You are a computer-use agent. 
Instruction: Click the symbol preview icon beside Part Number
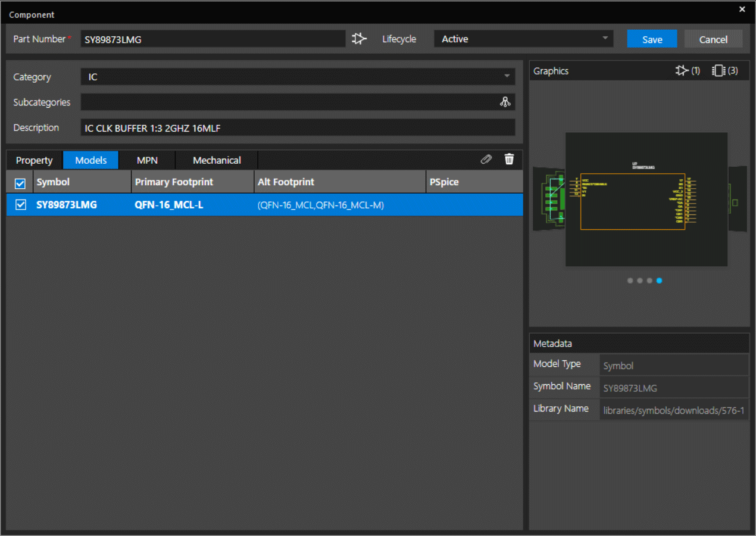pyautogui.click(x=359, y=38)
